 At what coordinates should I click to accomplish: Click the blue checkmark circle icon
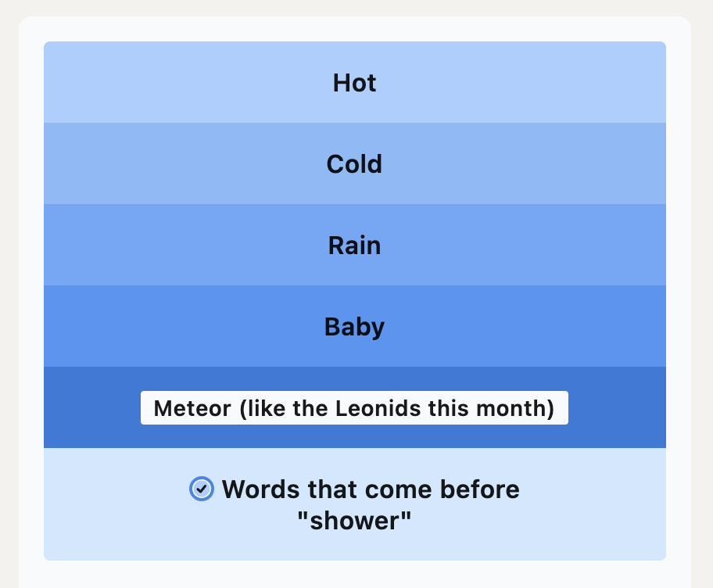coord(202,489)
